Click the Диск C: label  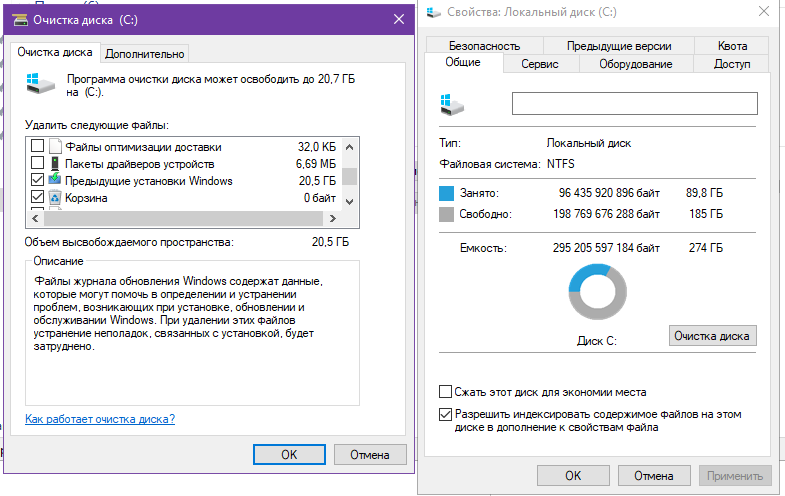pos(597,341)
